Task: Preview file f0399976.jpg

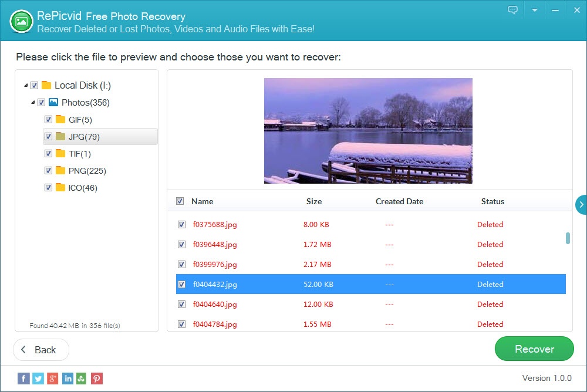Action: tap(215, 264)
